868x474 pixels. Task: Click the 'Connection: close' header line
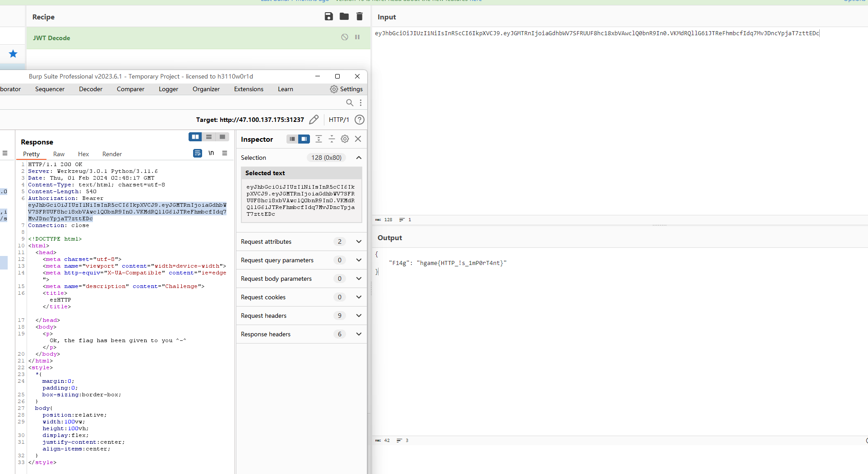(x=59, y=225)
